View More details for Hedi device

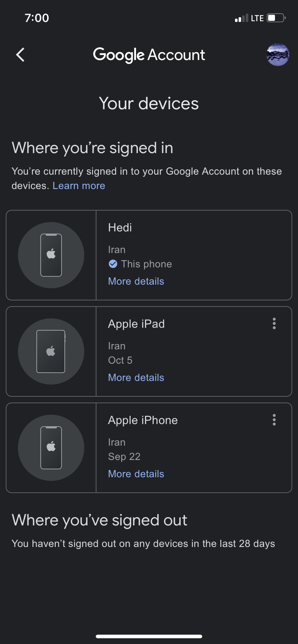136,281
